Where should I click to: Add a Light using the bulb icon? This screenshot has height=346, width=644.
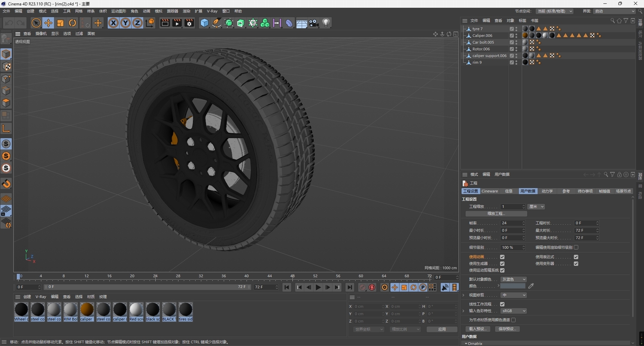pyautogui.click(x=325, y=23)
